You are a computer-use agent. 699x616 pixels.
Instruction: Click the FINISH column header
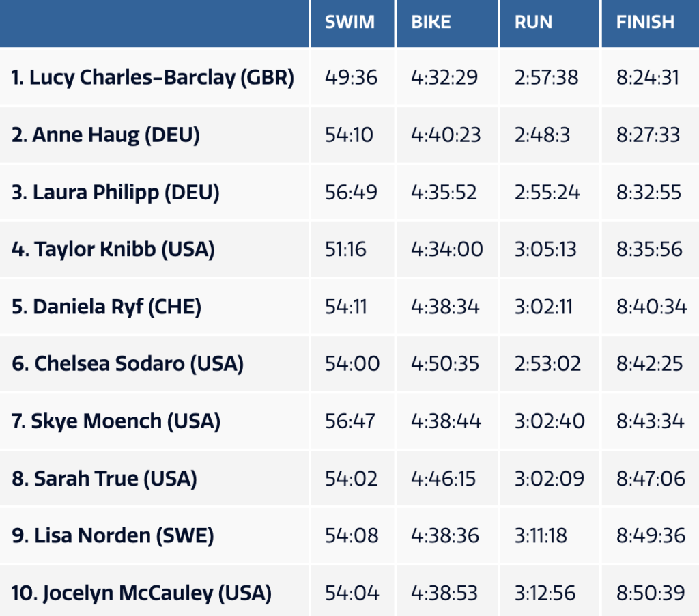pyautogui.click(x=645, y=22)
